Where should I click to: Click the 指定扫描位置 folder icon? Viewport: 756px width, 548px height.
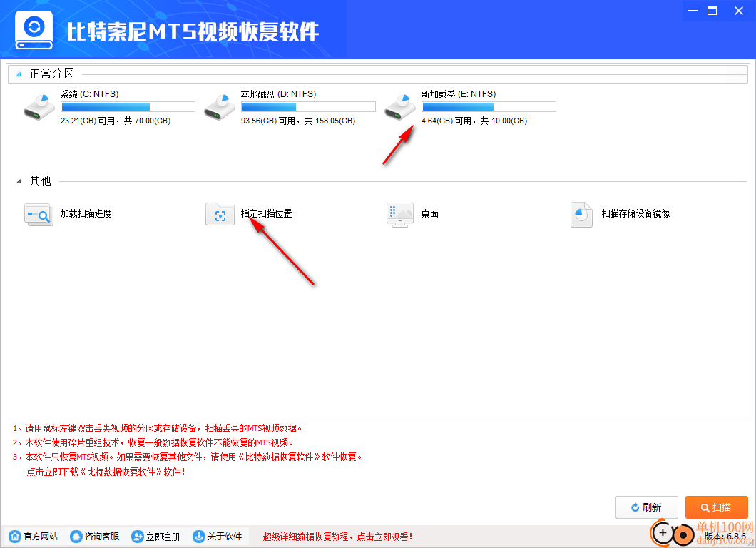220,214
